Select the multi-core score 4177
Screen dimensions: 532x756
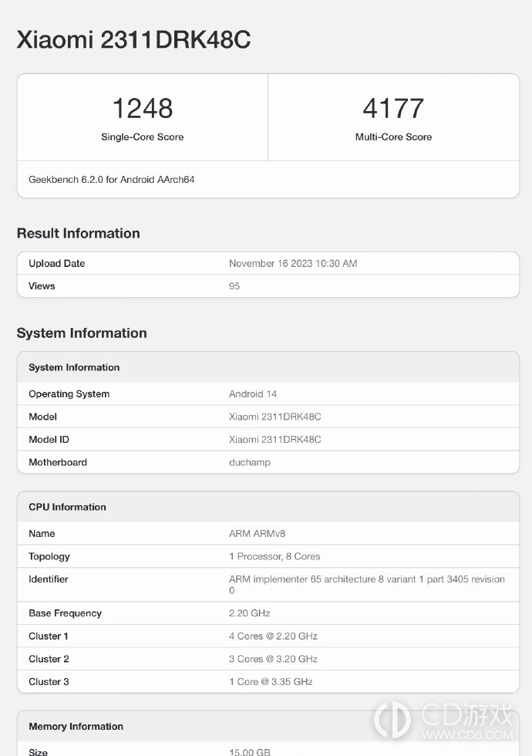[393, 108]
